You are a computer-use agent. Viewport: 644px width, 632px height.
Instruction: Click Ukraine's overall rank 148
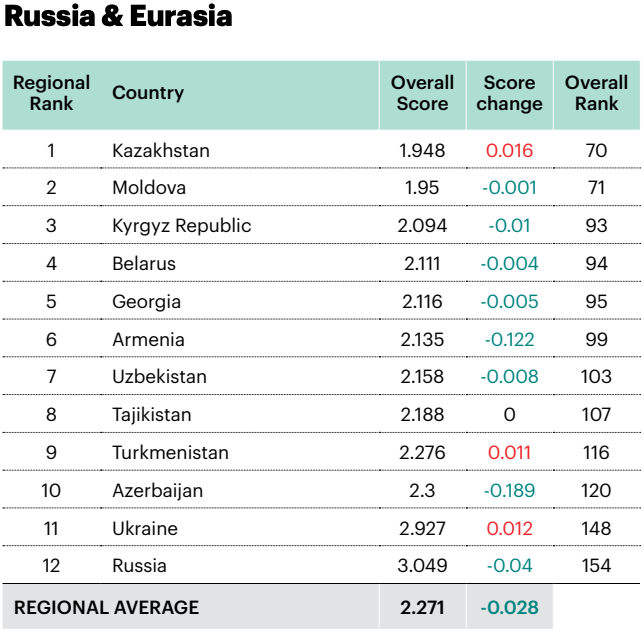(596, 528)
